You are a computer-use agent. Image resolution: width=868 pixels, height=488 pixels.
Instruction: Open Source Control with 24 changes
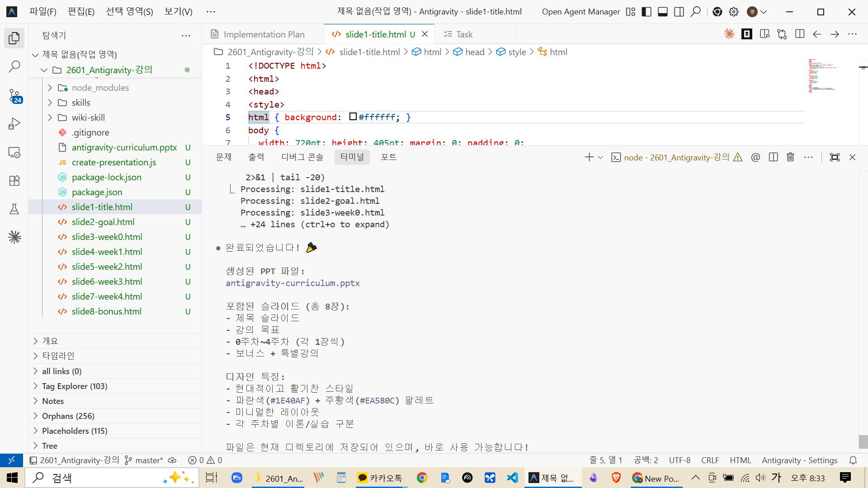pos(14,95)
